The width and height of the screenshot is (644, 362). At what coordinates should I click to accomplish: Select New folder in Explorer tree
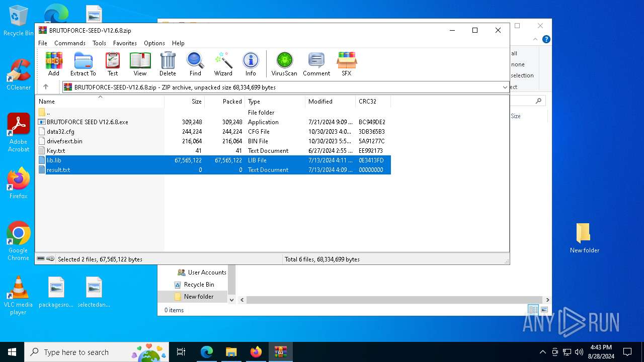[194, 297]
